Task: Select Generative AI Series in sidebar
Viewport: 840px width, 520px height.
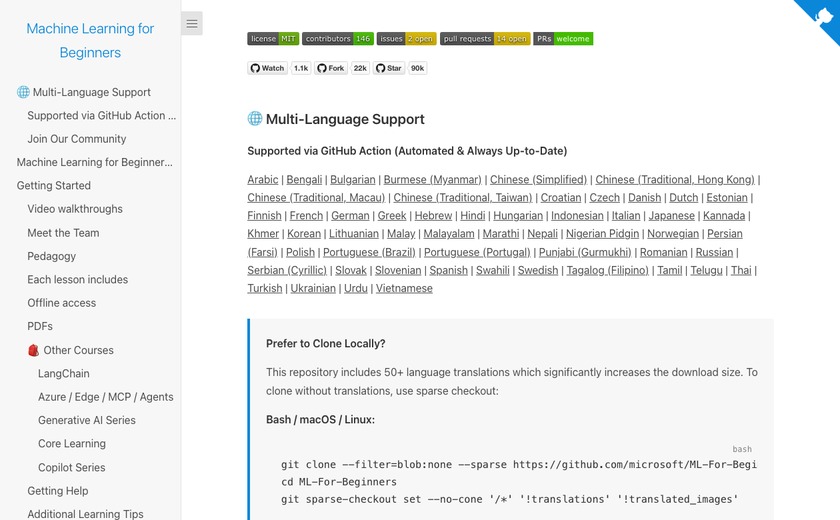Action: 87,420
